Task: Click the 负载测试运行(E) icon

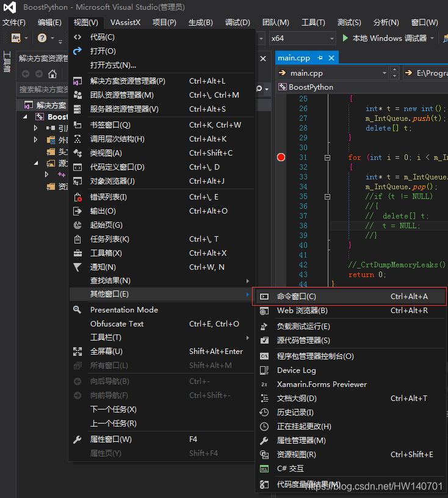Action: click(x=264, y=327)
